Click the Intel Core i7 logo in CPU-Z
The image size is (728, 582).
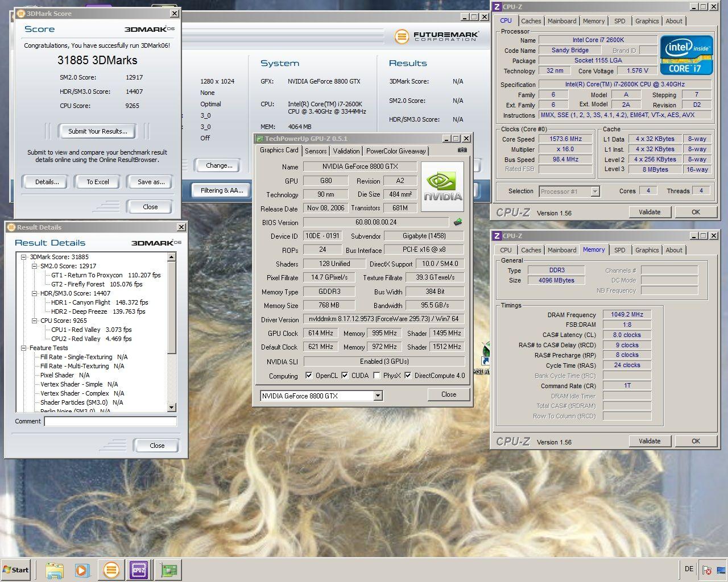tap(686, 55)
